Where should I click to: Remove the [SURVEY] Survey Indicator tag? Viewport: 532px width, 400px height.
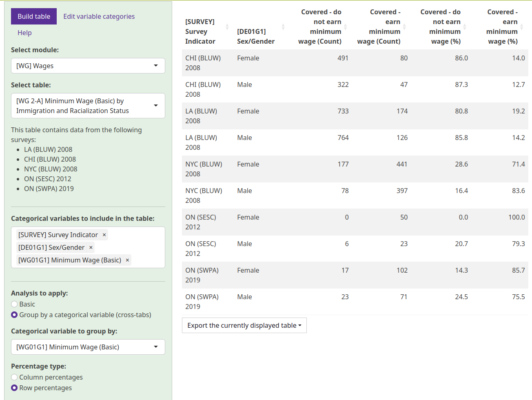(x=104, y=235)
